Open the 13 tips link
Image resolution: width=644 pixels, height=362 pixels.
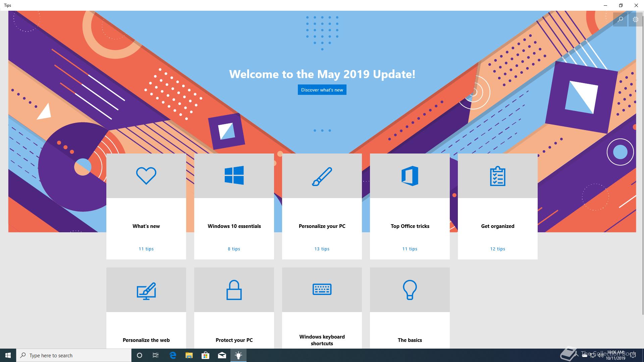[x=322, y=249]
